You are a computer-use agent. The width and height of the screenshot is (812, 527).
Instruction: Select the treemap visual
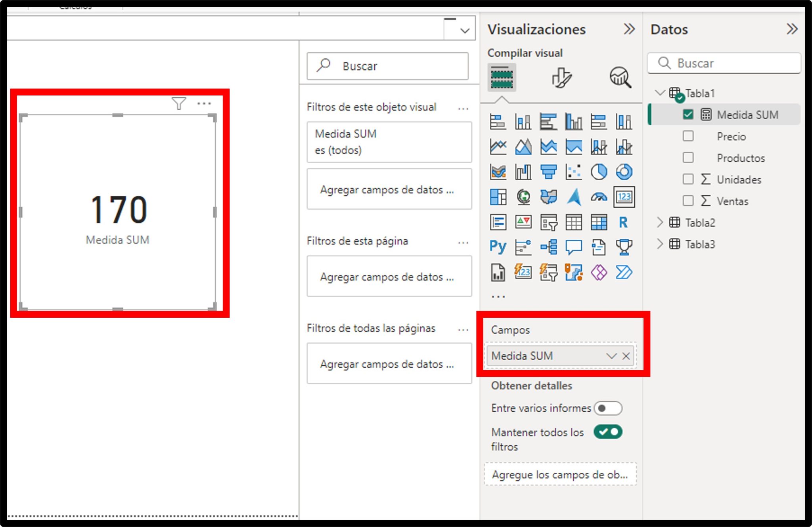point(498,197)
